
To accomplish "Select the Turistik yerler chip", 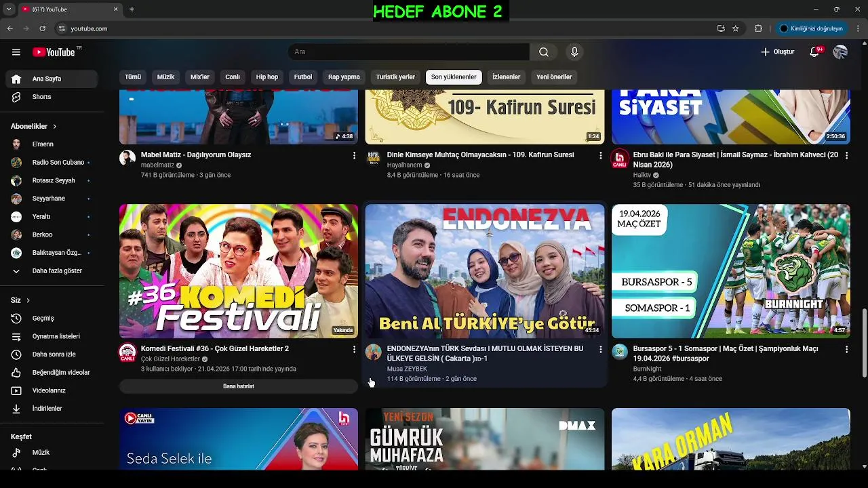I will click(x=395, y=77).
